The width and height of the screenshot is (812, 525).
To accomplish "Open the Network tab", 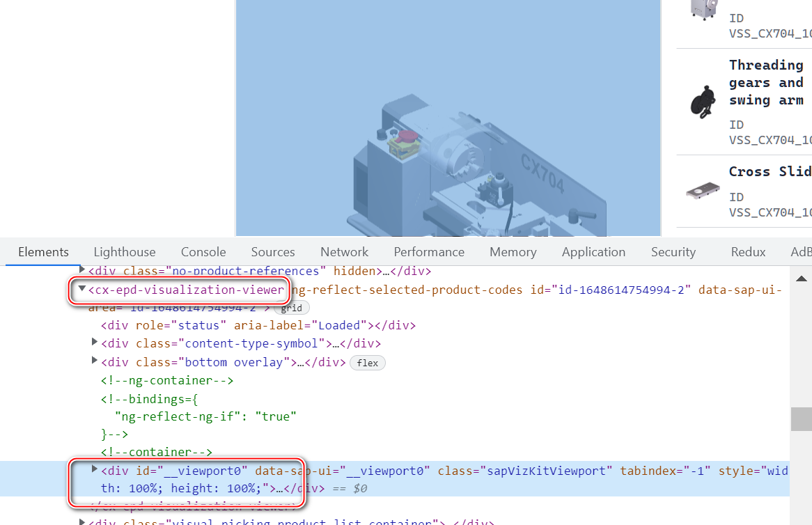I will [345, 252].
